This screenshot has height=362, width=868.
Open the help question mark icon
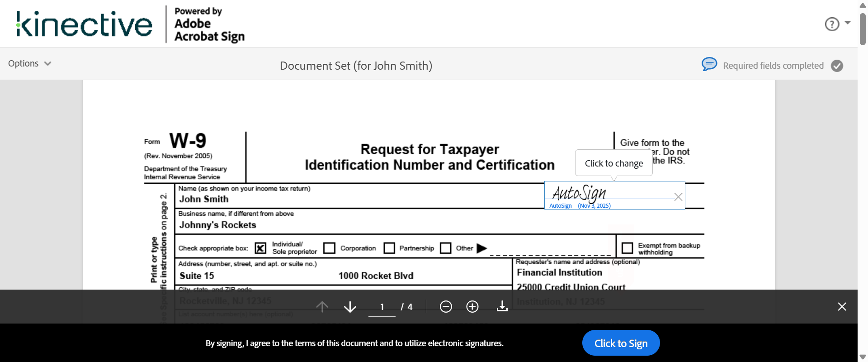[x=832, y=24]
